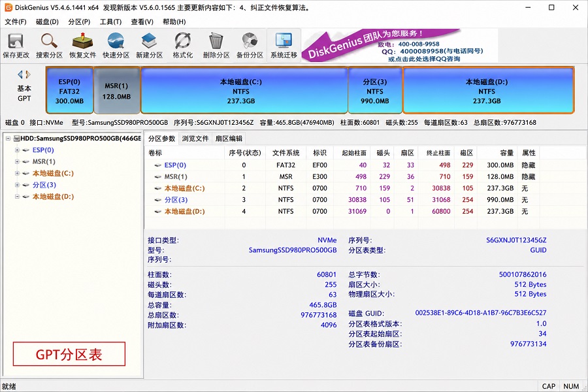Select 本地磁盘(C:) block in disk map
Screen dimensions: 588x392
click(x=244, y=90)
